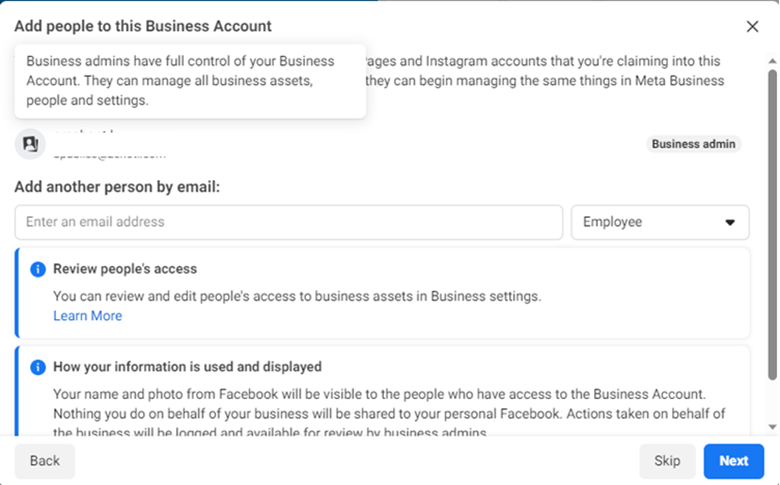This screenshot has width=780, height=485.
Task: Click the Back button
Action: coord(45,461)
